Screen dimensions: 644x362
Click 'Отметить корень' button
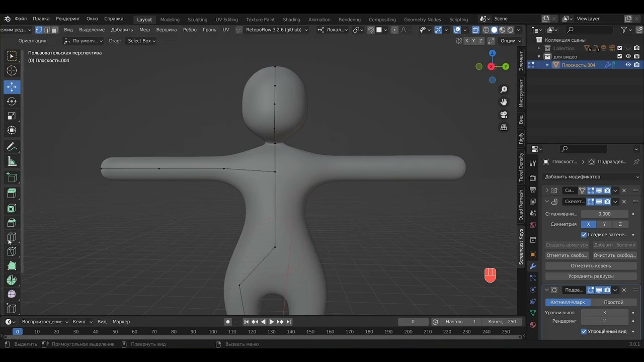point(591,265)
